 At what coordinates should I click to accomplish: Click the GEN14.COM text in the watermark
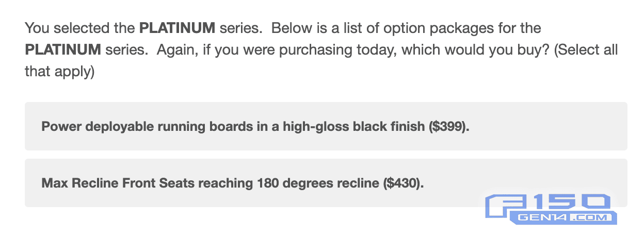562,218
